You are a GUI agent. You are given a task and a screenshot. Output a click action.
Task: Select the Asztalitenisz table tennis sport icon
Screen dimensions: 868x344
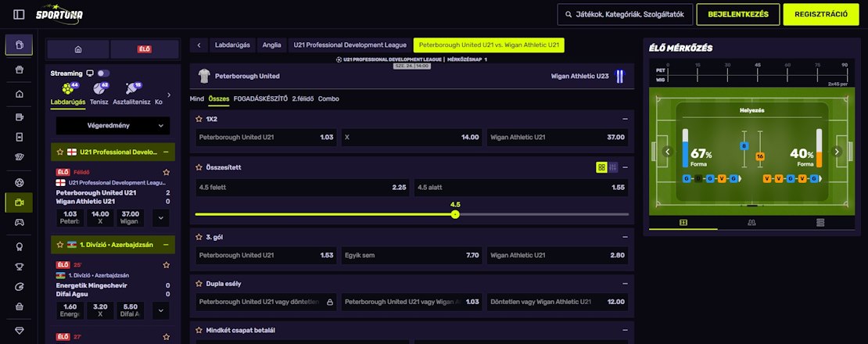click(131, 88)
